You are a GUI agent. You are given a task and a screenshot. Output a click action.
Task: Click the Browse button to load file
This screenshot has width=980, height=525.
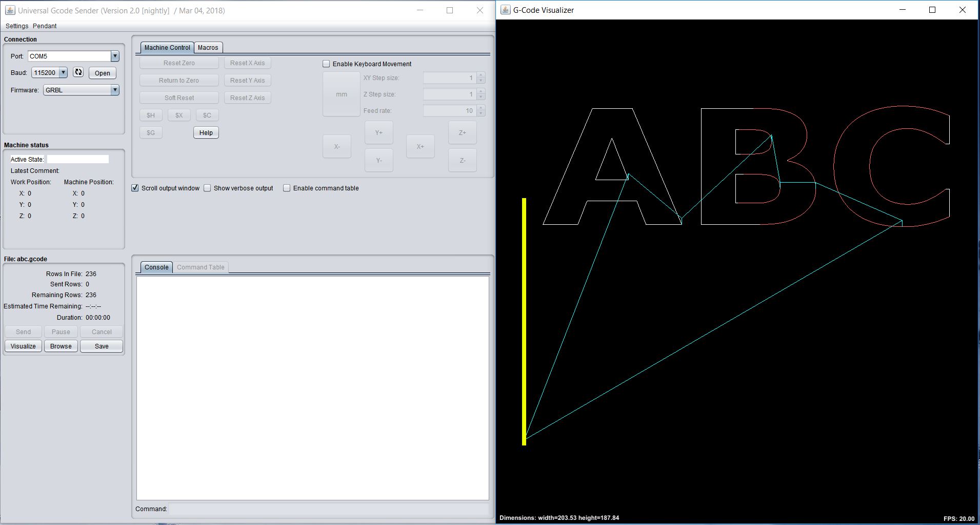coord(61,346)
